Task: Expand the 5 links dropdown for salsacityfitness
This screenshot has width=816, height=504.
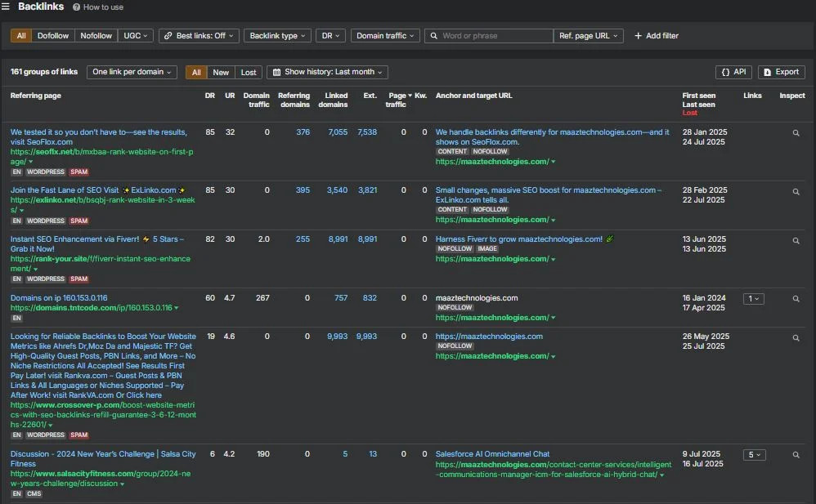Action: coord(754,455)
